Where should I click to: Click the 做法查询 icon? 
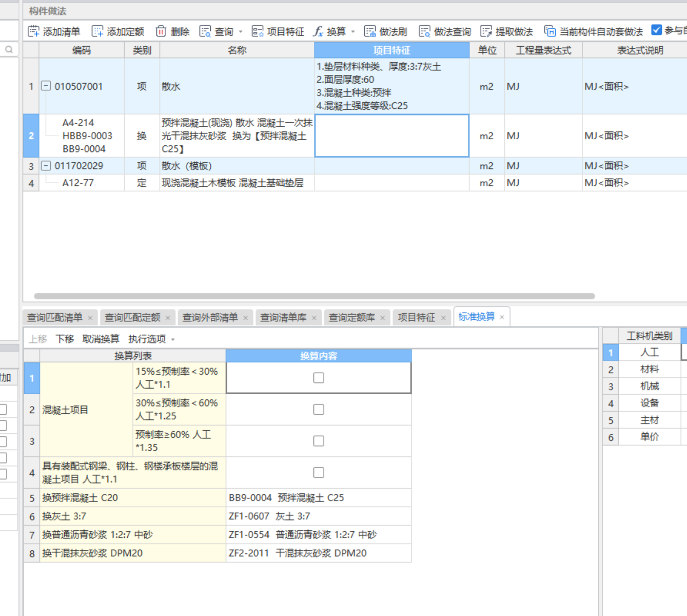pyautogui.click(x=424, y=31)
